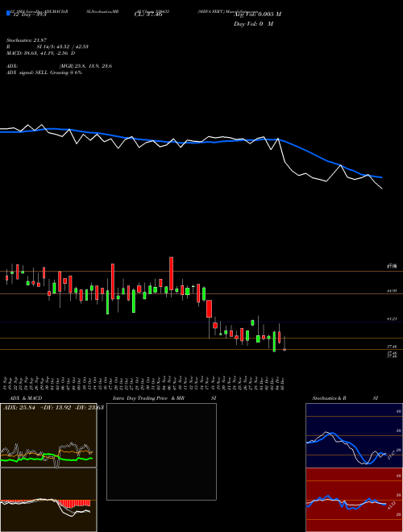Screen dimensions: 403x532
Task: Click the ADX: 25.84 +DY: 13.92 -DY: 23.63 header
Action: coord(53,408)
